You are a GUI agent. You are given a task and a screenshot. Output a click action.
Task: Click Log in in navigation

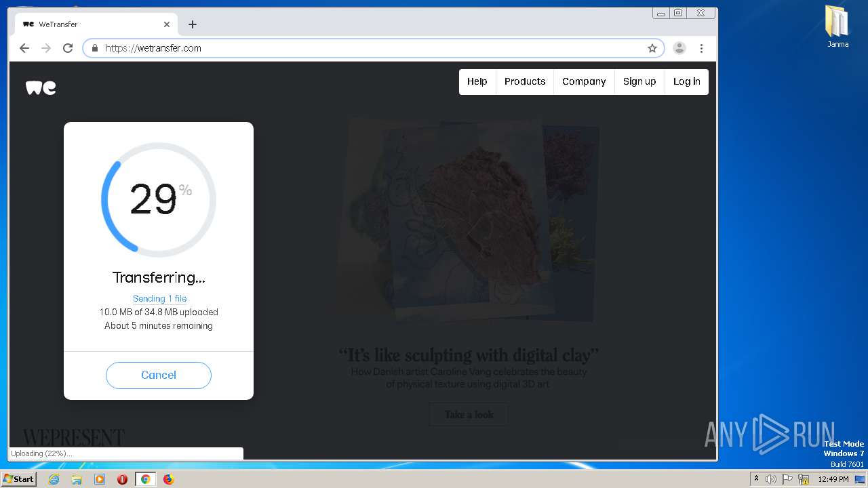click(687, 81)
